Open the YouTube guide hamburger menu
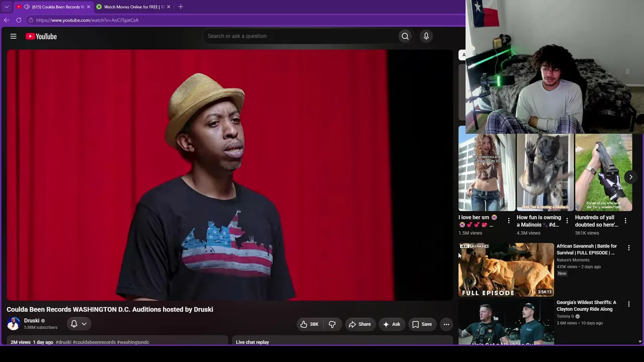Screen dimensions: 644x362 (14, 36)
